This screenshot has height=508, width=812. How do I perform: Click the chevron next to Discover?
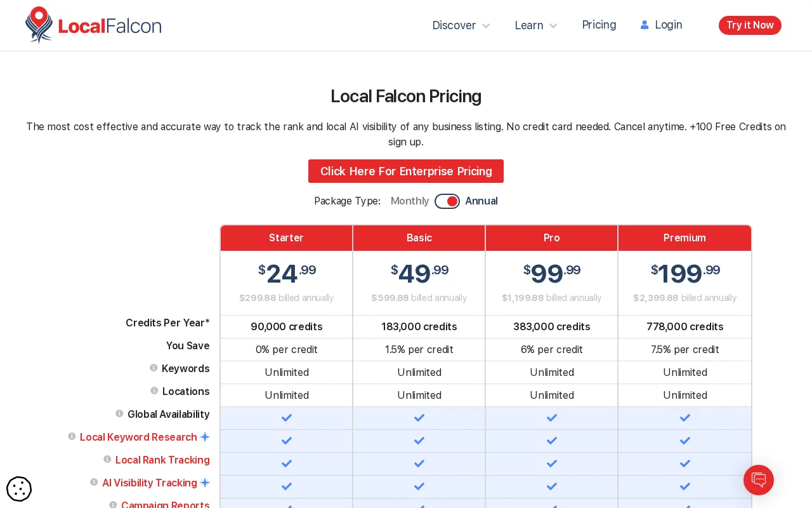coord(486,26)
